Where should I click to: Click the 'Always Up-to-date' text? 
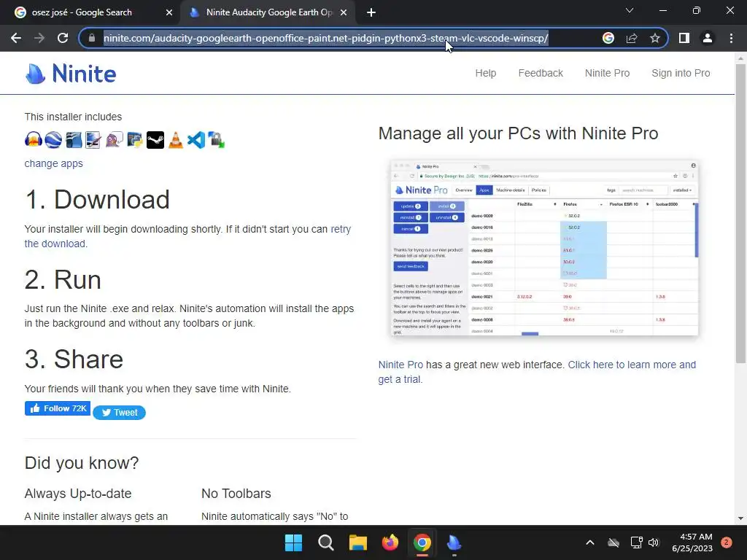point(78,494)
